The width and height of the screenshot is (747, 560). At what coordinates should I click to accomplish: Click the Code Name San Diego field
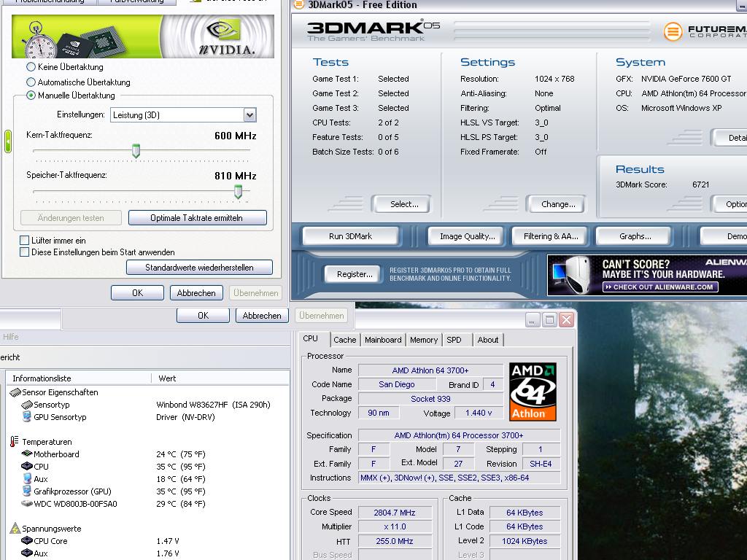coord(397,384)
